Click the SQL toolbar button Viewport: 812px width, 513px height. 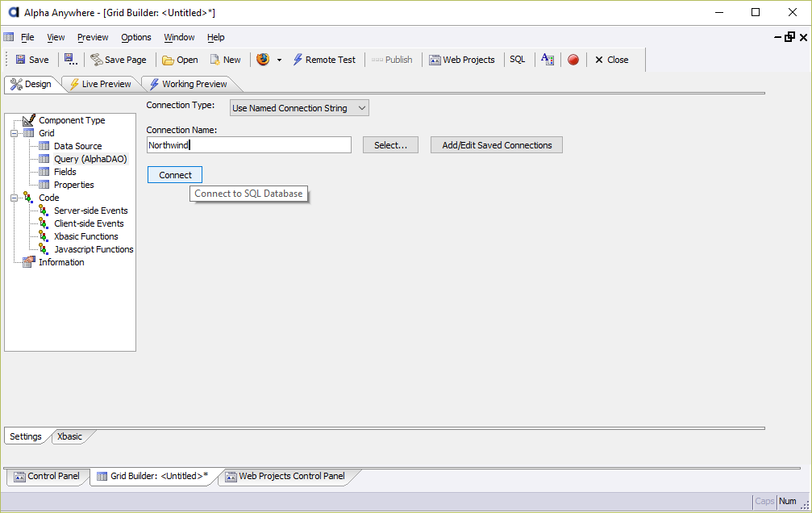click(x=518, y=60)
